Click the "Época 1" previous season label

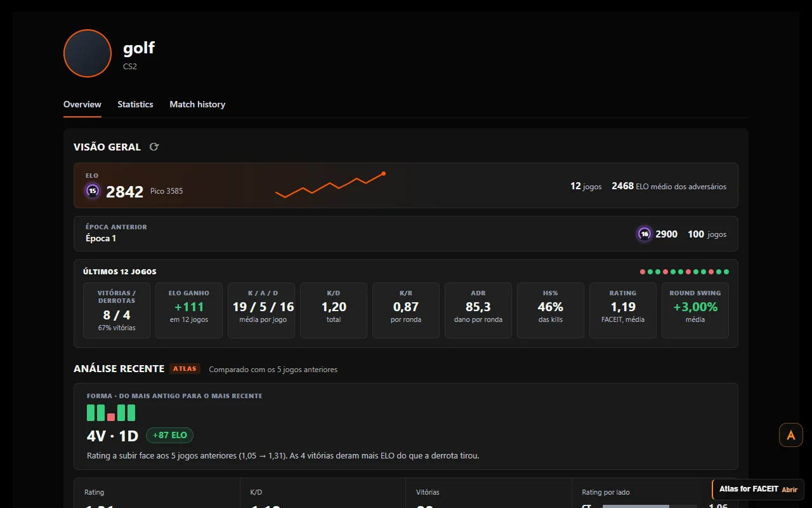click(101, 239)
